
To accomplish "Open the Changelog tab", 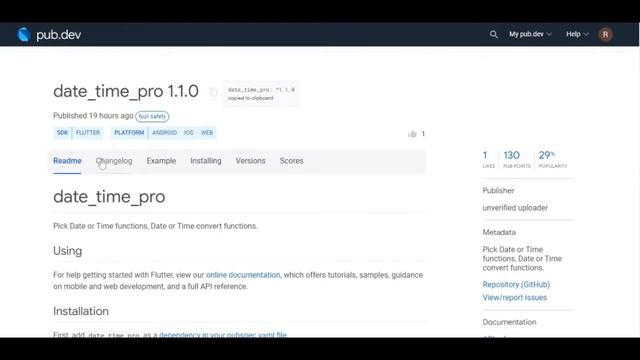I will [x=114, y=161].
